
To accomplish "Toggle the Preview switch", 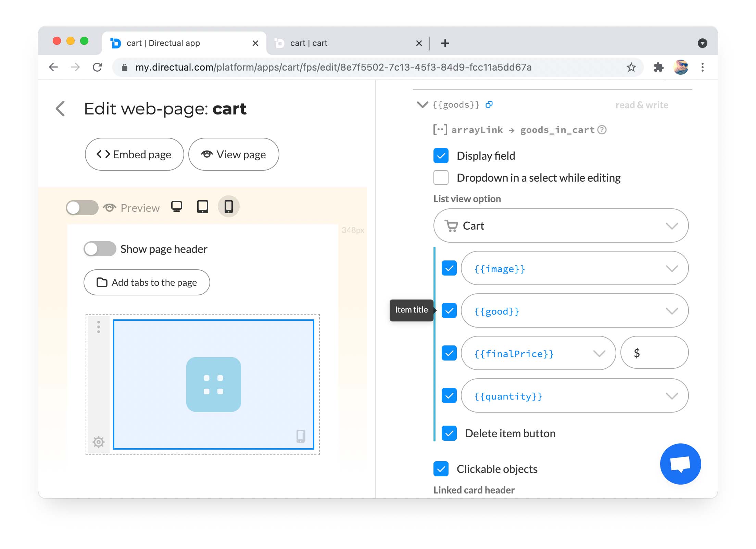I will coord(82,208).
